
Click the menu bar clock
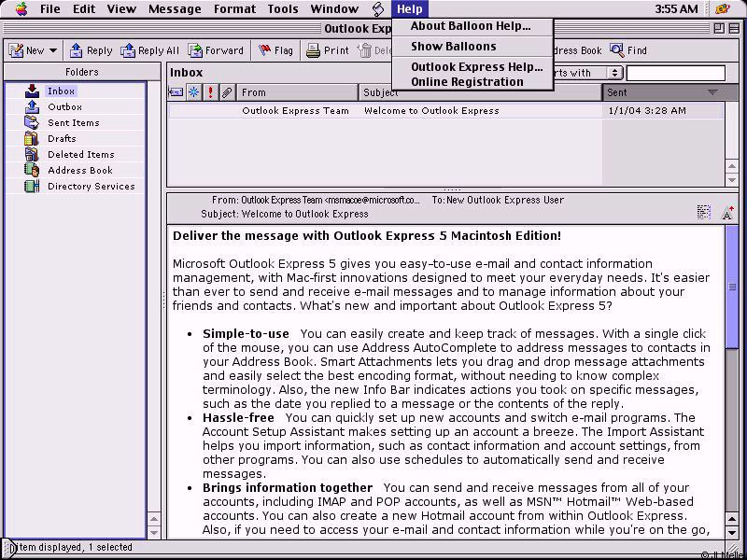point(676,8)
